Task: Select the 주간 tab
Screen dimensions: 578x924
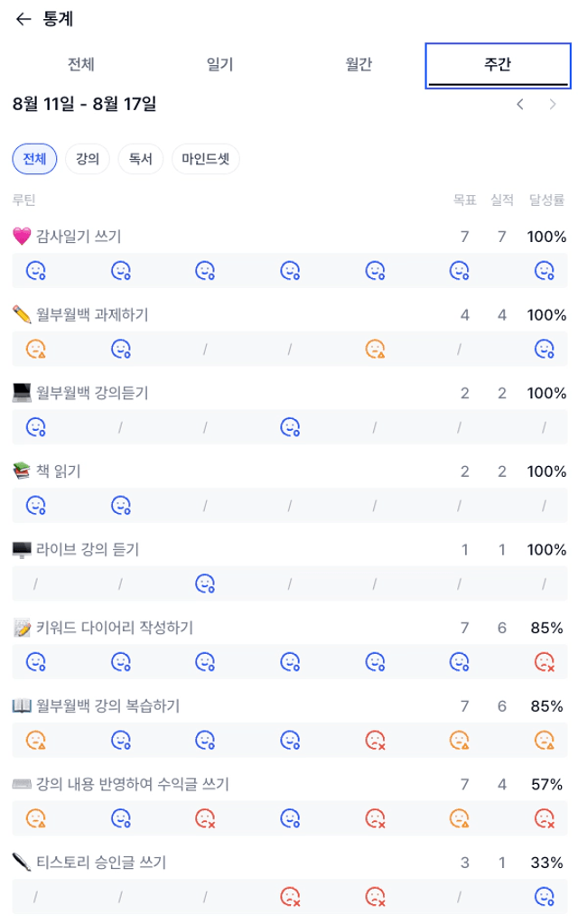Action: [498, 65]
